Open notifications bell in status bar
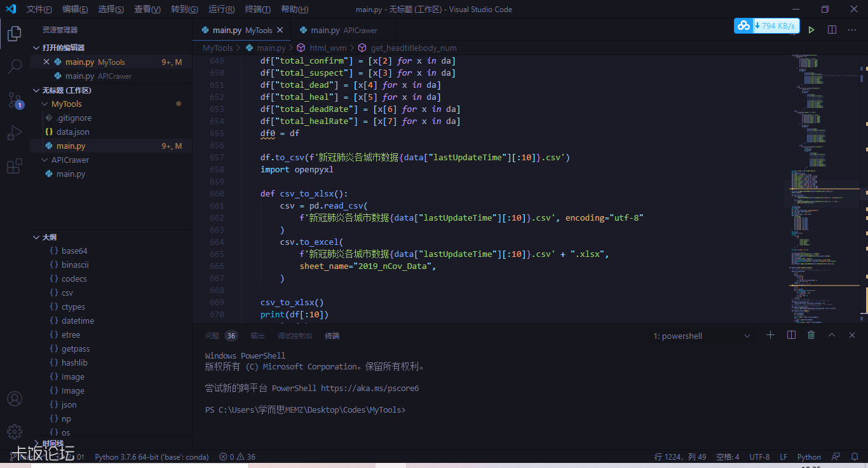Image resolution: width=868 pixels, height=468 pixels. click(x=853, y=457)
